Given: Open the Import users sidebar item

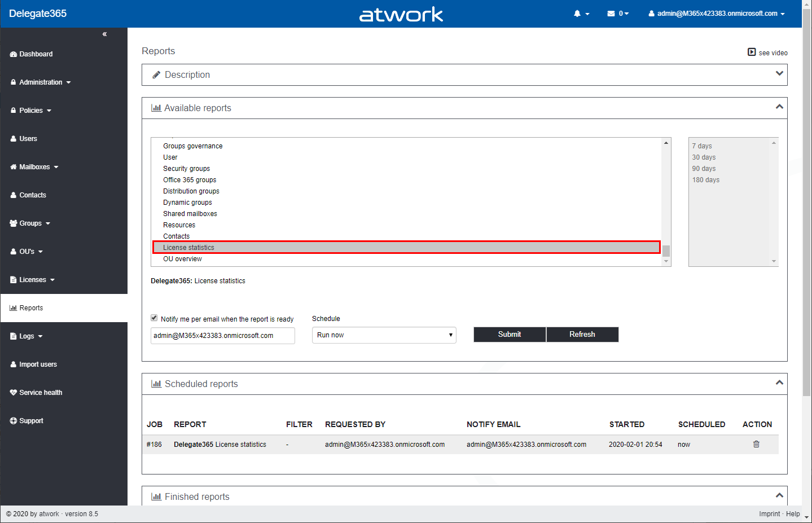Looking at the screenshot, I should coord(38,364).
